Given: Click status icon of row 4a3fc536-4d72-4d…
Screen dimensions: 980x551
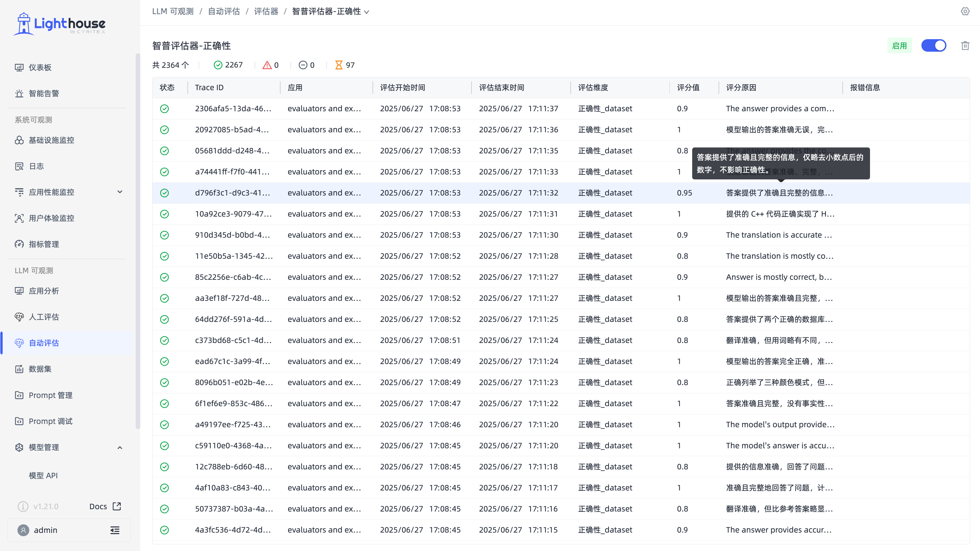Looking at the screenshot, I should coord(164,530).
